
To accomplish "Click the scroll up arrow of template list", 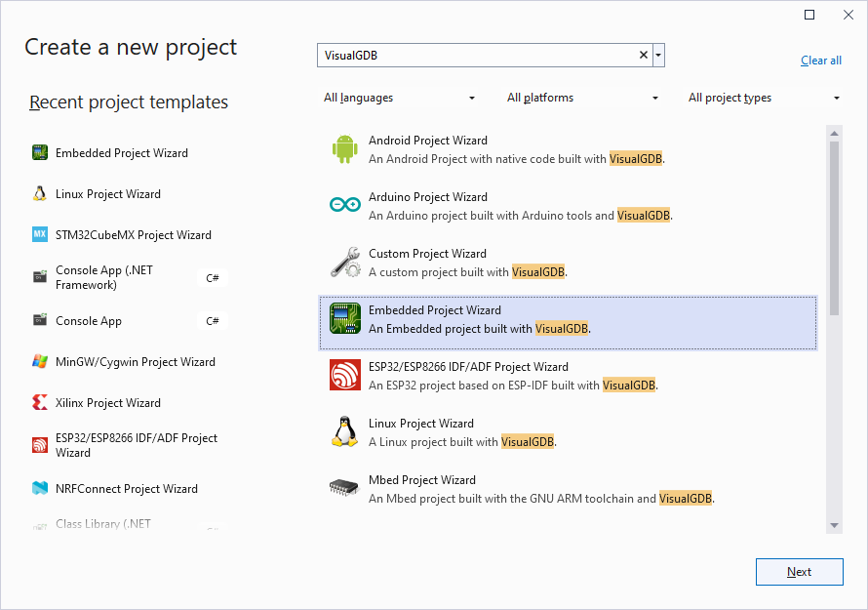I will point(834,134).
